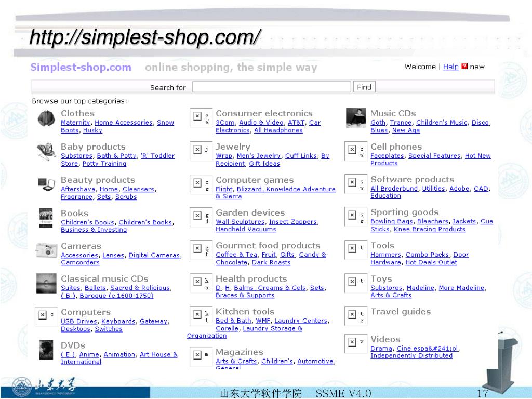The width and height of the screenshot is (532, 399).
Task: Click the Cameras category camera image
Action: pyautogui.click(x=46, y=251)
